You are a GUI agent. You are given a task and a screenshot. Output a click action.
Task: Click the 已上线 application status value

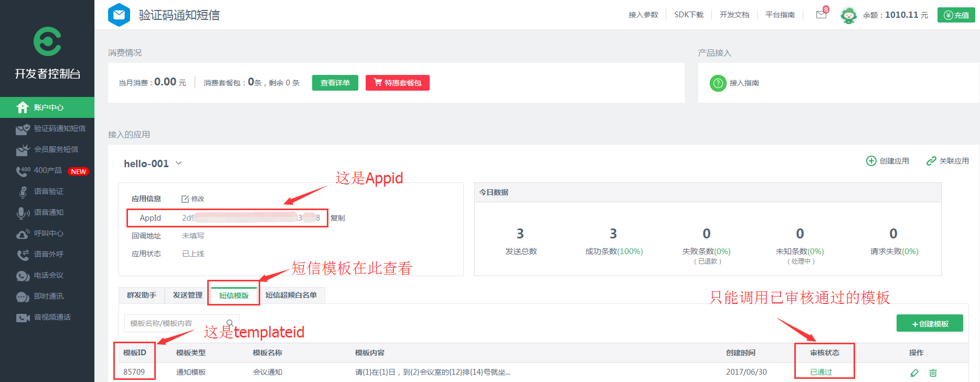(x=193, y=254)
